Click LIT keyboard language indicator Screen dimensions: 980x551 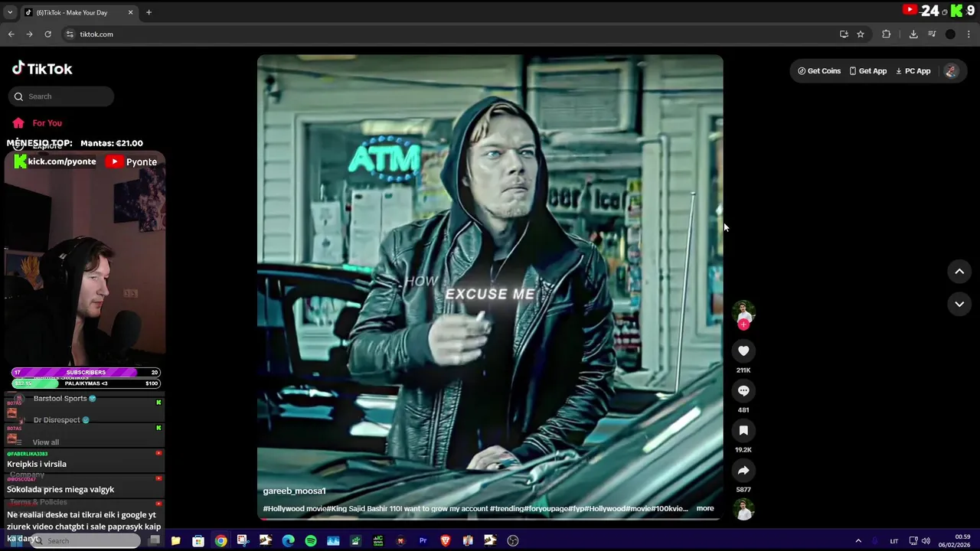893,541
